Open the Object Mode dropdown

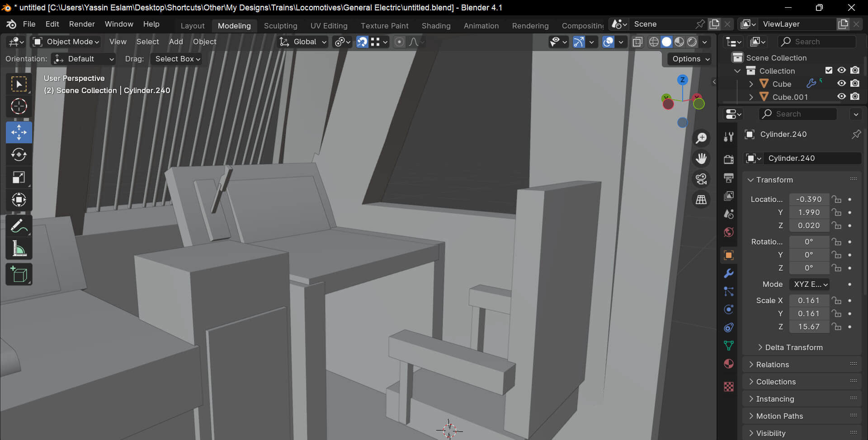[x=66, y=42]
